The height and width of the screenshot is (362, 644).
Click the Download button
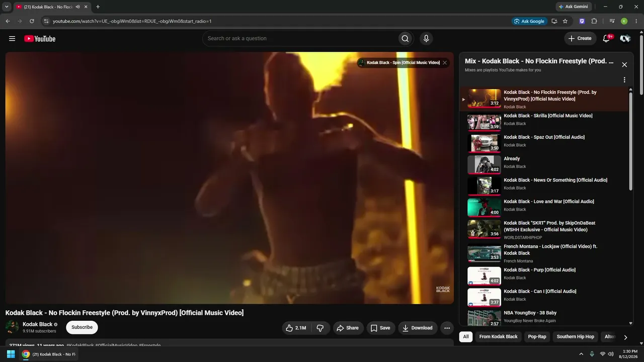click(418, 328)
